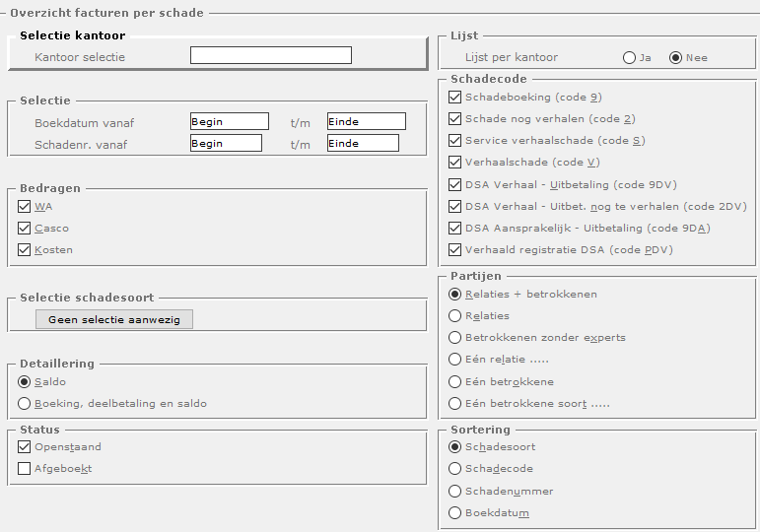Select Boeking, deelbetaling en saldo option
This screenshot has height=532, width=760.
(25, 403)
